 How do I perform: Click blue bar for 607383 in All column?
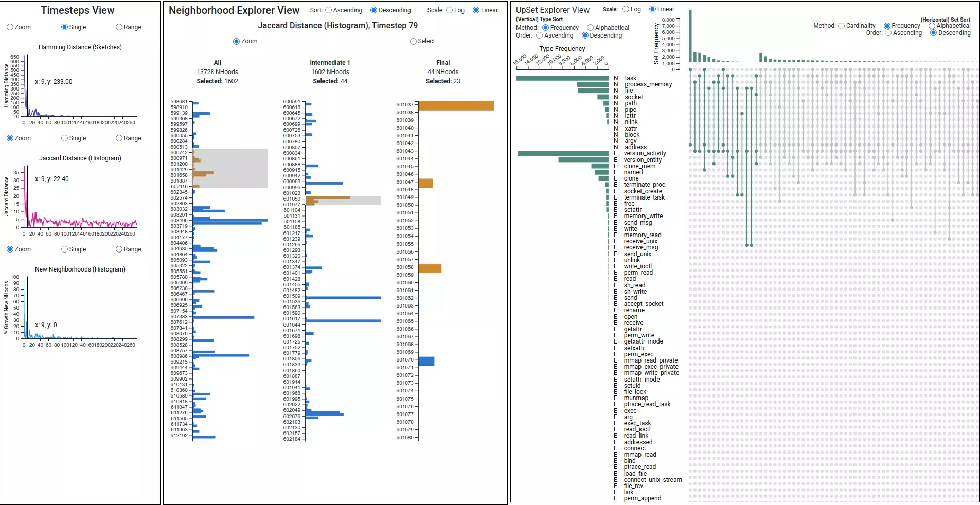(x=223, y=317)
